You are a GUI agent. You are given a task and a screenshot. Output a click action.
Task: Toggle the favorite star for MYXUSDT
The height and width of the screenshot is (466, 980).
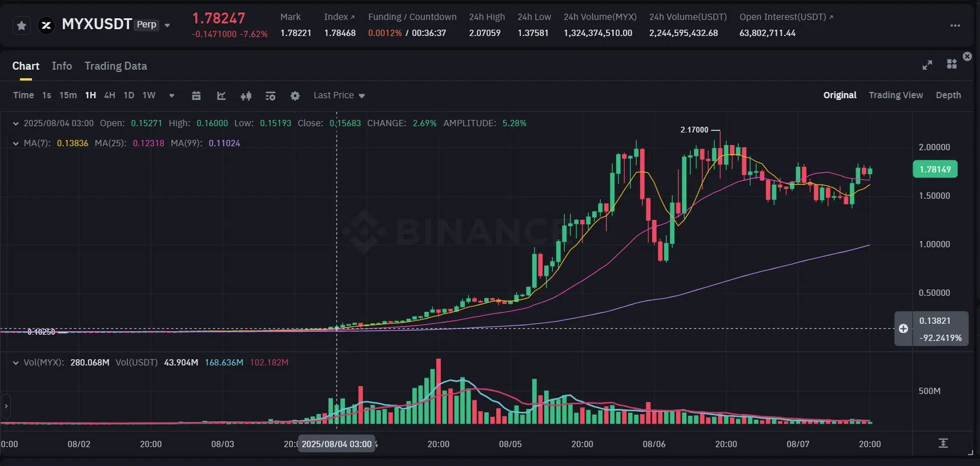[x=21, y=25]
